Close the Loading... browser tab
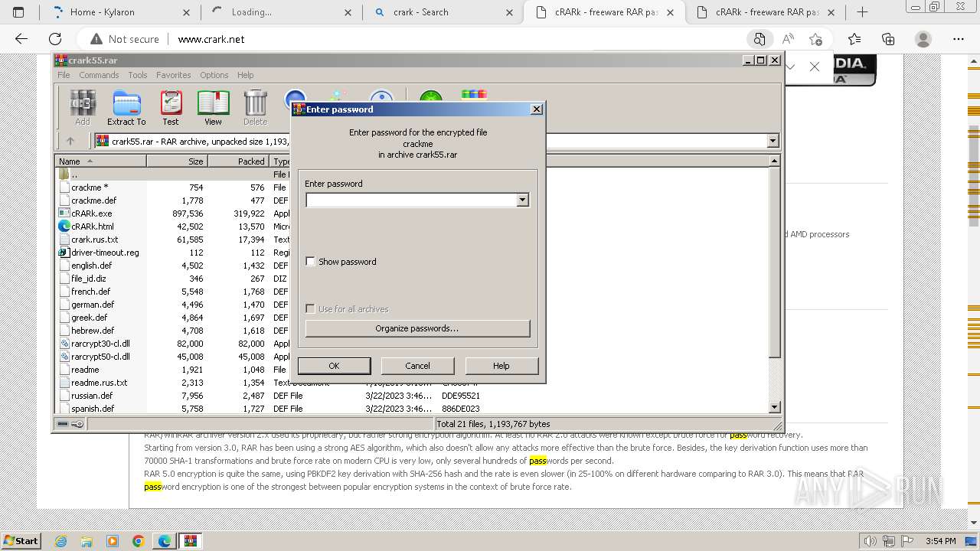This screenshot has width=980, height=551. [348, 12]
